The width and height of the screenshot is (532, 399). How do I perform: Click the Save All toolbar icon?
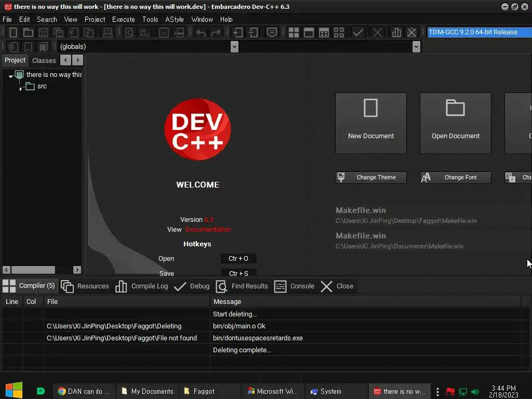tap(58, 33)
